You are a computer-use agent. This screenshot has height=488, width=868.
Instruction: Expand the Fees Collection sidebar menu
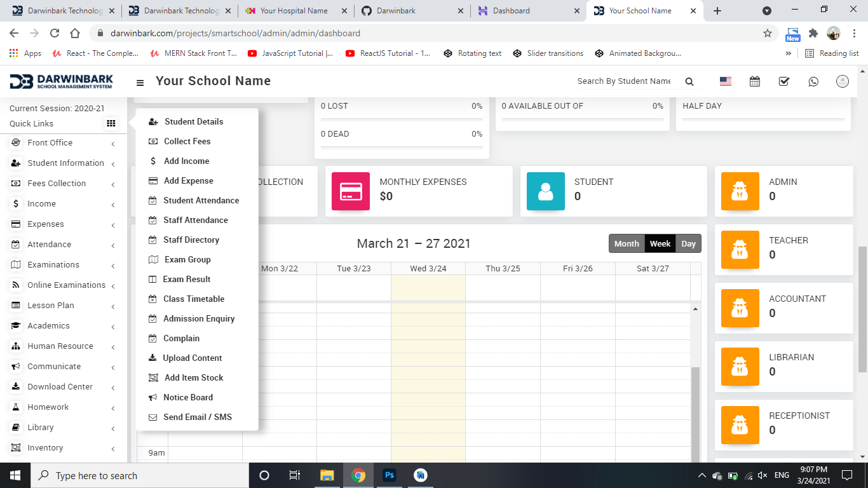57,184
